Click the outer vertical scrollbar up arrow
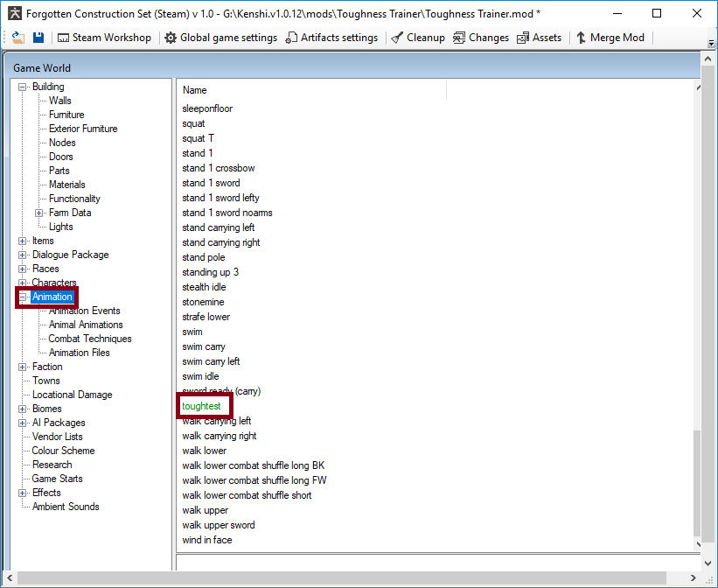This screenshot has width=718, height=588. [708, 59]
